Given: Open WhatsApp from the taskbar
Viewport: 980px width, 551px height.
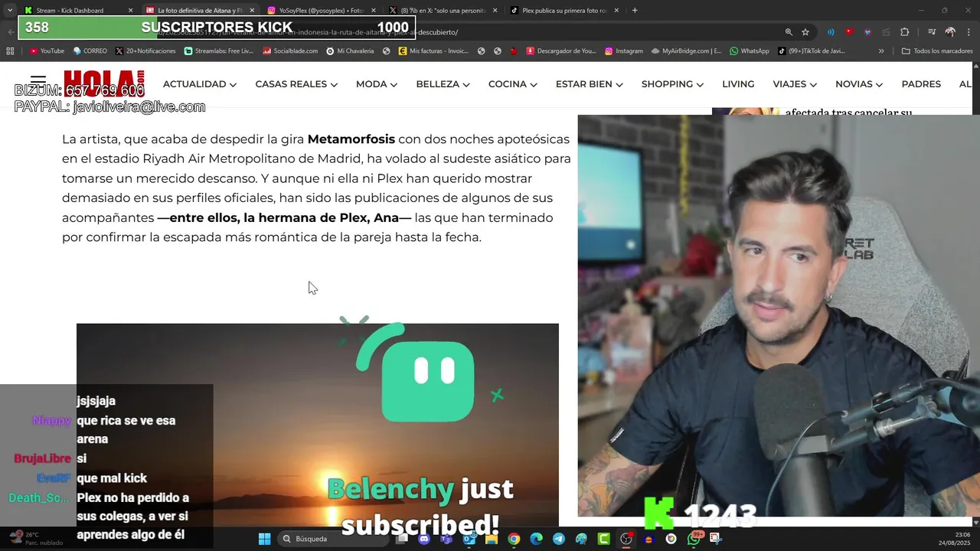Looking at the screenshot, I should 694,539.
